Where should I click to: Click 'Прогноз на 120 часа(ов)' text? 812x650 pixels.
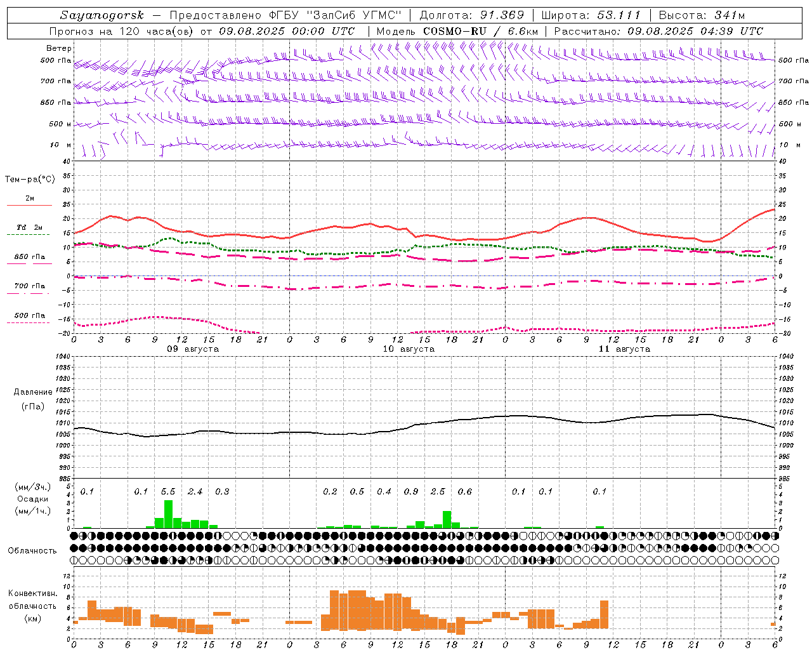pyautogui.click(x=122, y=31)
